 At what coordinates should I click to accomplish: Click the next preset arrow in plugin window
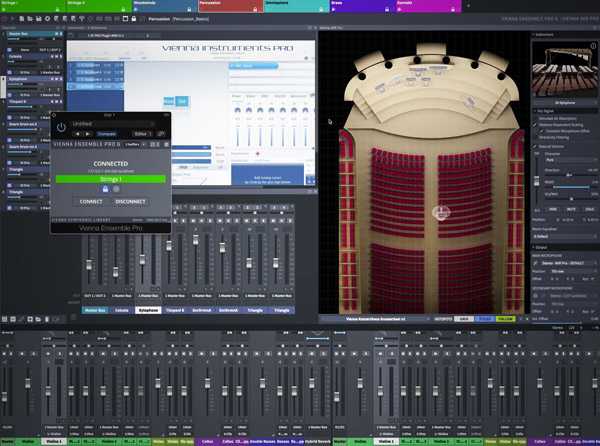click(x=88, y=134)
